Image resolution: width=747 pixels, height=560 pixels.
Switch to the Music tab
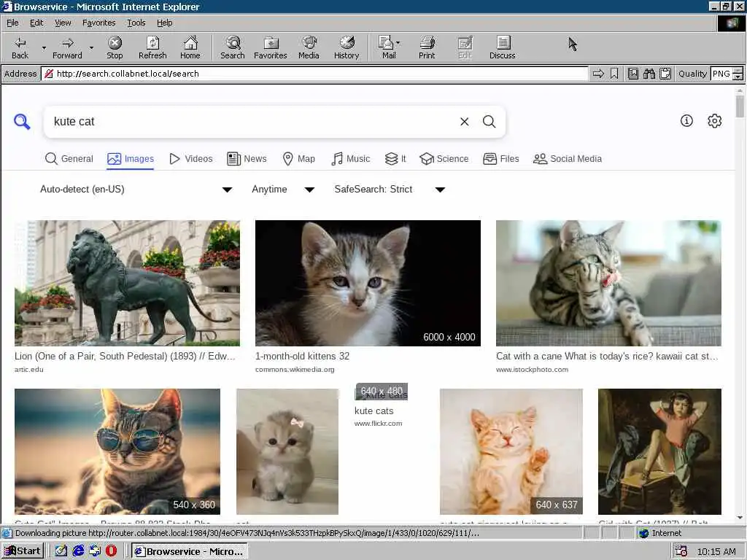click(351, 158)
